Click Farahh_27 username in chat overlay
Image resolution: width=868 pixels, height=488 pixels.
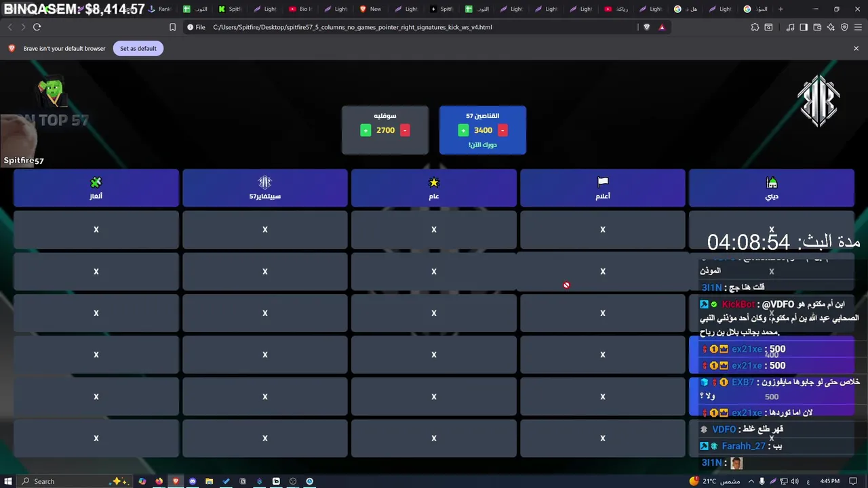click(x=743, y=446)
